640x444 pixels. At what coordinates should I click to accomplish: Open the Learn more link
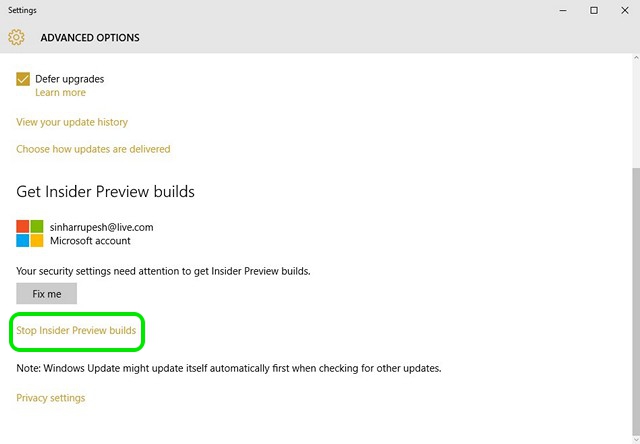pos(60,93)
